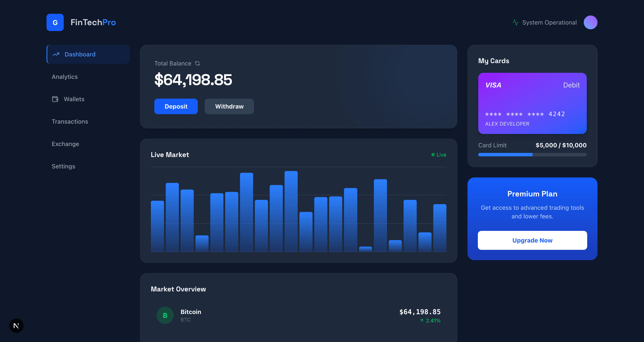Click the Dashboard trending arrow icon
644x342 pixels.
tap(56, 54)
